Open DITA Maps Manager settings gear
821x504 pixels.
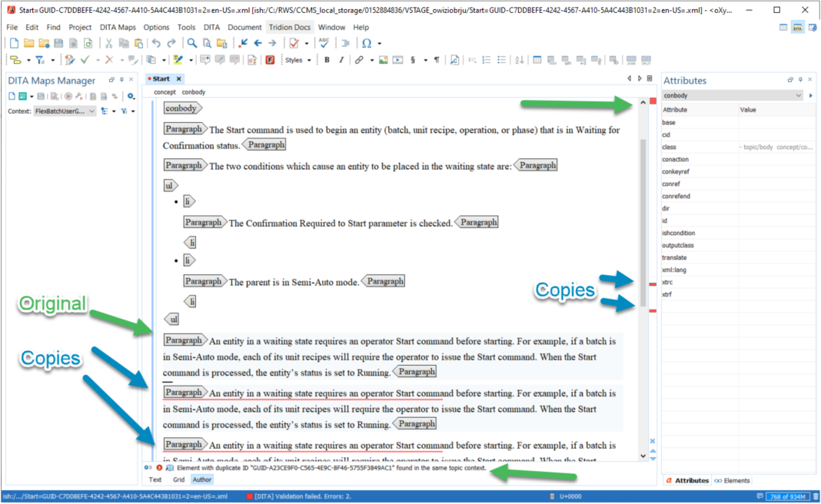tap(131, 96)
